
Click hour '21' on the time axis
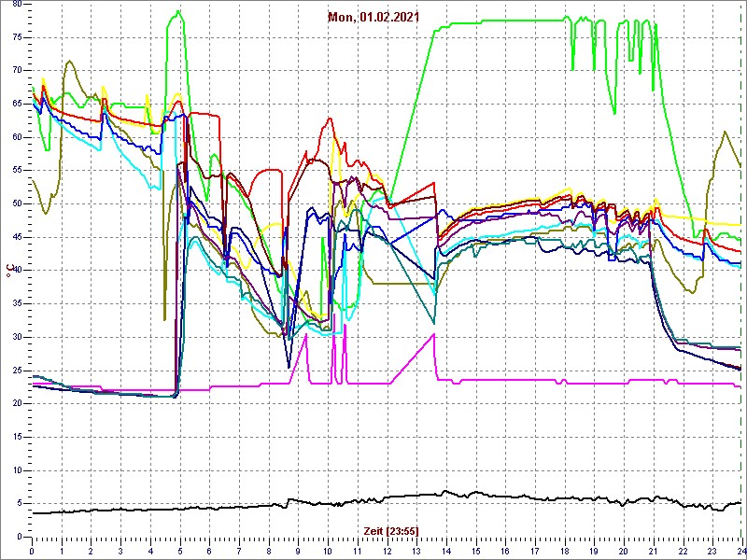pyautogui.click(x=654, y=551)
